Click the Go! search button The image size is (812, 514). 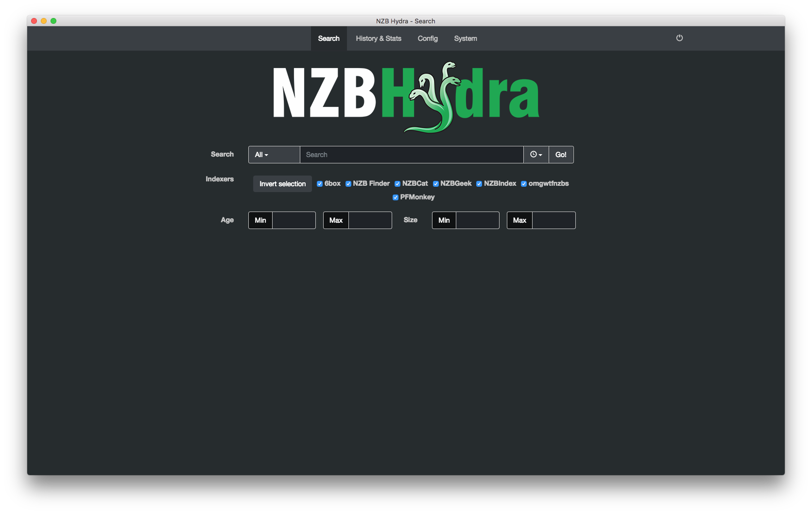point(561,155)
